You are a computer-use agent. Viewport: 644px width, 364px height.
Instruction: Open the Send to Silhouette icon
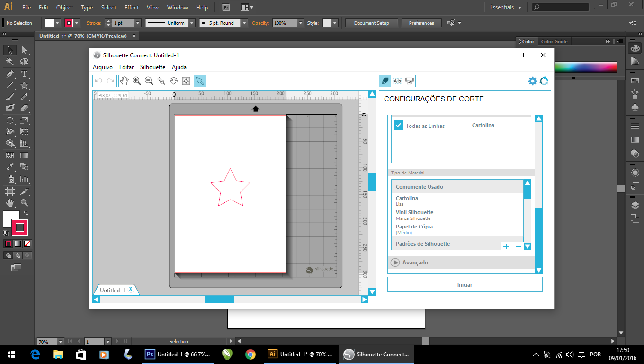pos(410,81)
